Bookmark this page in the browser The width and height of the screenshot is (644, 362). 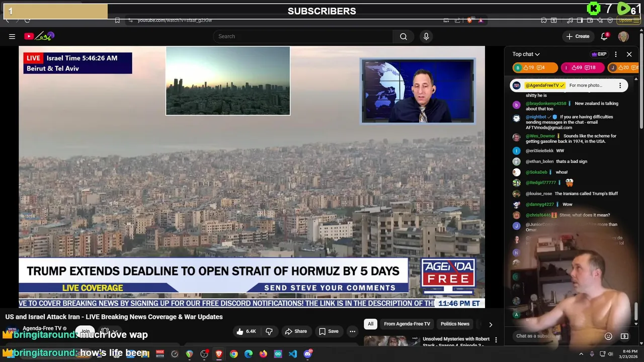coord(117,21)
